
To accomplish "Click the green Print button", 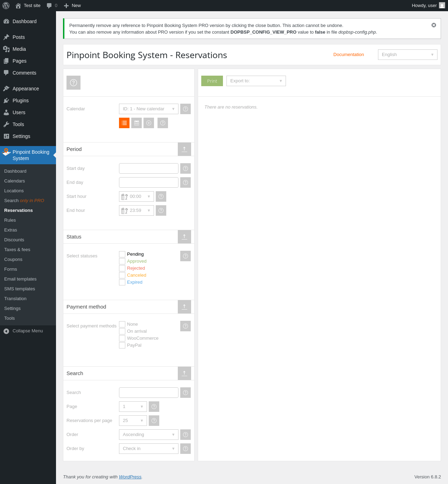I will tap(212, 81).
